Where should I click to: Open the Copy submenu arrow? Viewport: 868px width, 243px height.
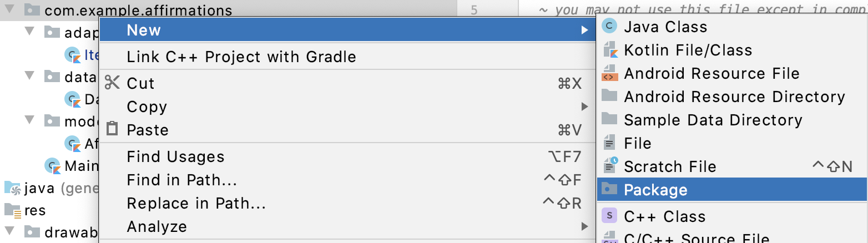coord(584,107)
